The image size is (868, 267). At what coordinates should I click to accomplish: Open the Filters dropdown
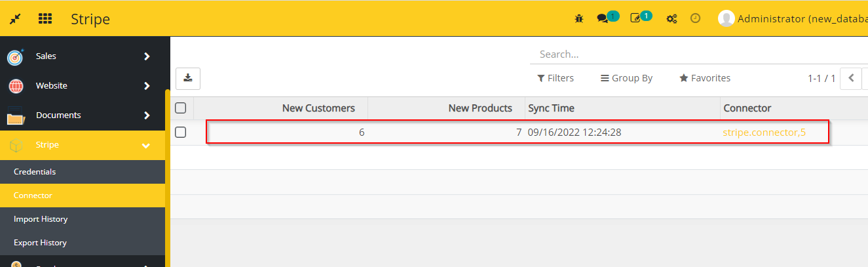[x=556, y=78]
